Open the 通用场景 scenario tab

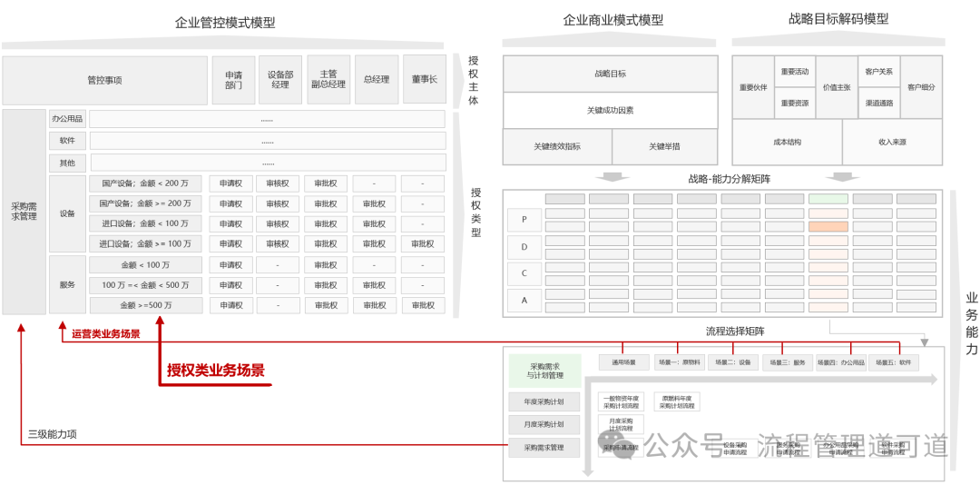coord(623,362)
